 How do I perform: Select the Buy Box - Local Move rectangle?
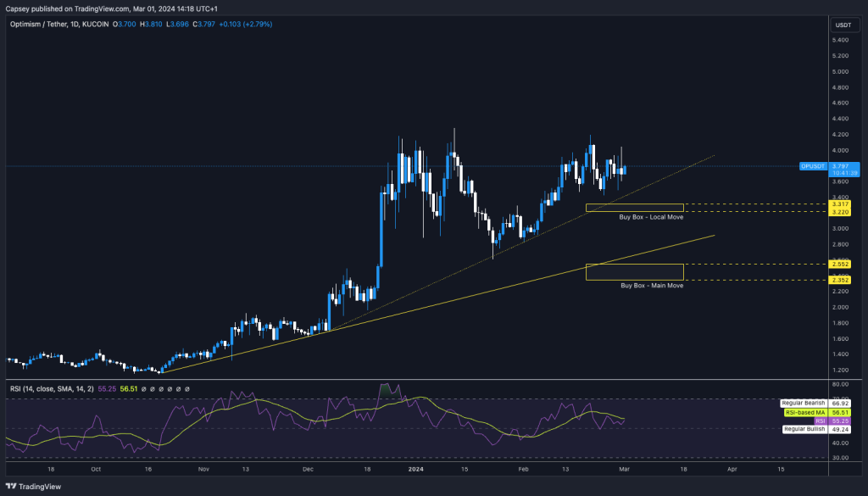pyautogui.click(x=634, y=208)
